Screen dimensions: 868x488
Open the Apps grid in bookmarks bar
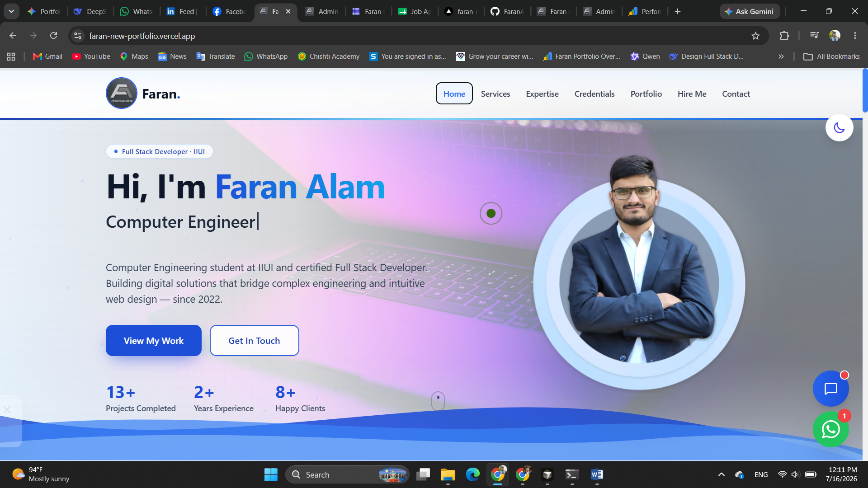click(11, 56)
